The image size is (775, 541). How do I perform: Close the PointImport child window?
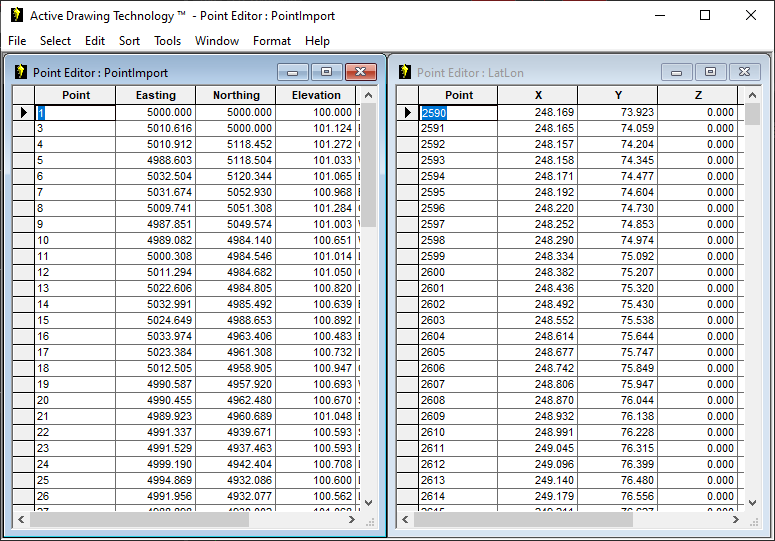point(360,72)
